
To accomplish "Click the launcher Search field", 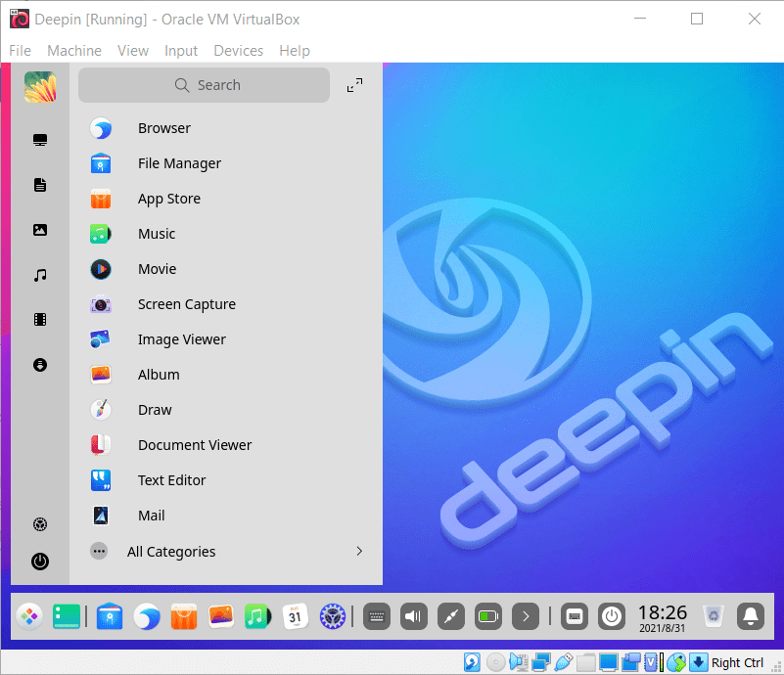I will click(x=204, y=85).
